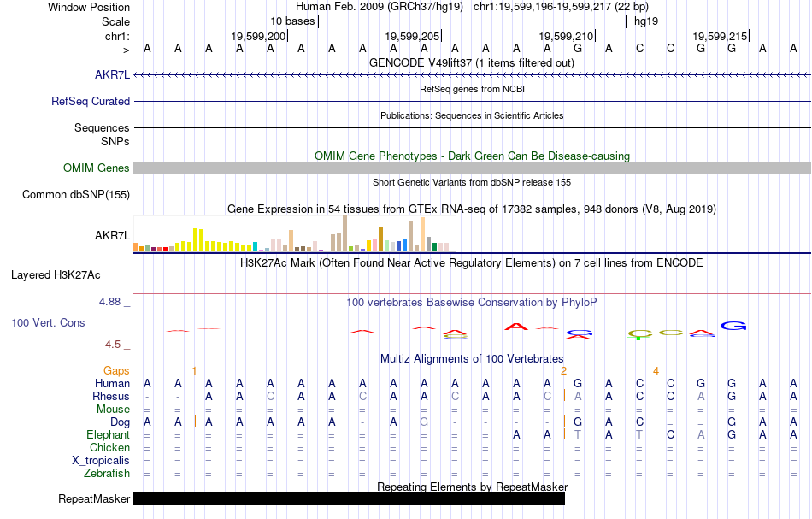
Task: Click the H3K27Ac Mark ENCODE track title
Action: tap(472, 262)
